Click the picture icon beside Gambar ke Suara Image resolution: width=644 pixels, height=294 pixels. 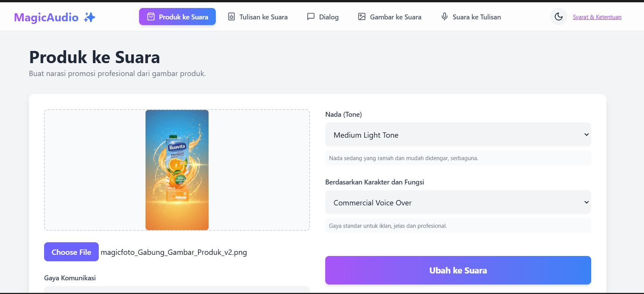[x=362, y=17]
